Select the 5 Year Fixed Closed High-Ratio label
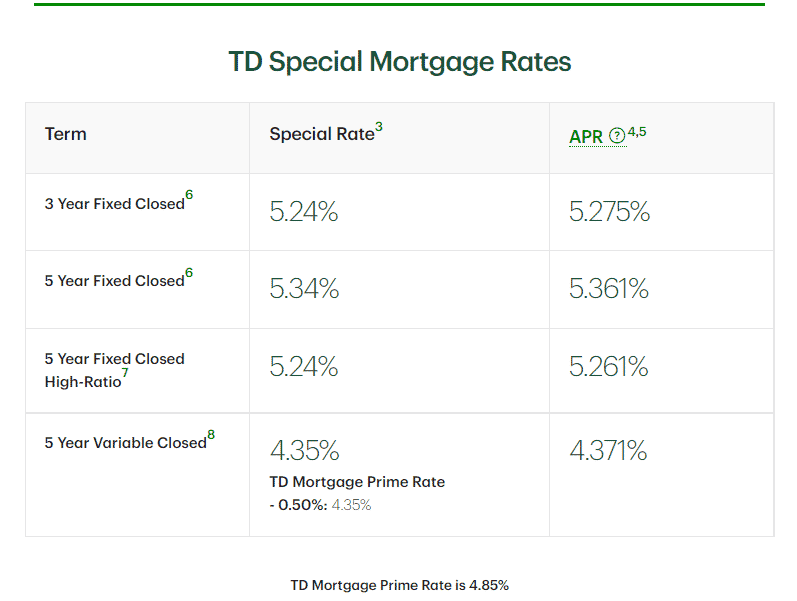 [x=114, y=369]
